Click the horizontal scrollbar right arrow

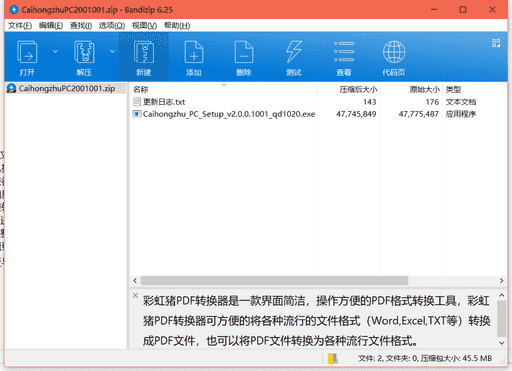pos(501,281)
